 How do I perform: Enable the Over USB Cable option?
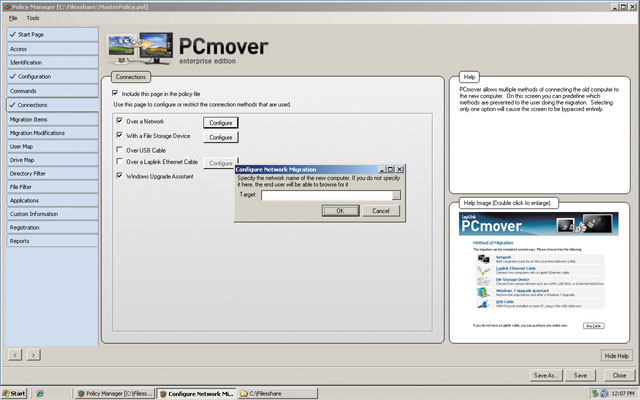tap(120, 150)
